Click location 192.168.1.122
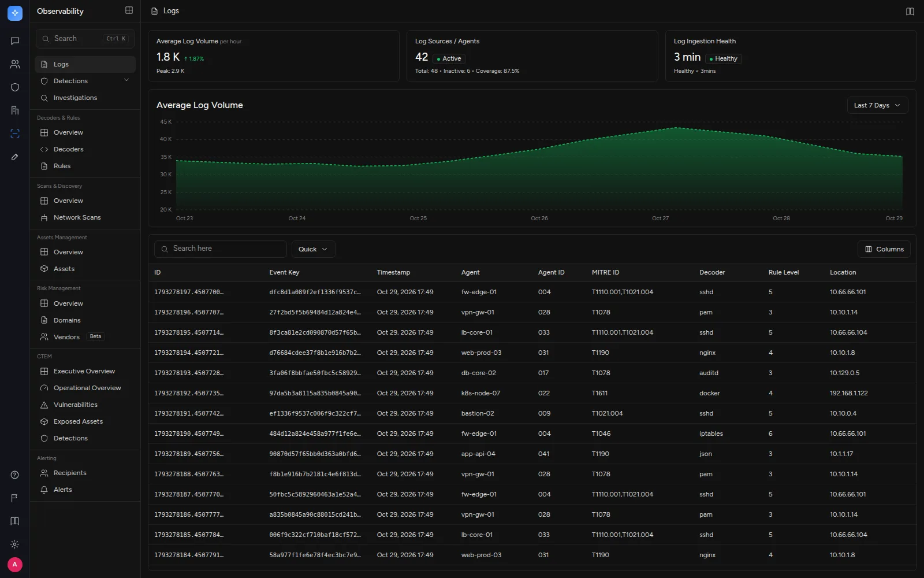 click(849, 393)
